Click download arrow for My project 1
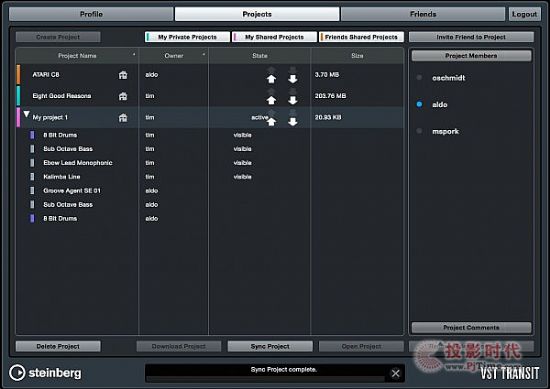The image size is (550, 389). (x=293, y=122)
